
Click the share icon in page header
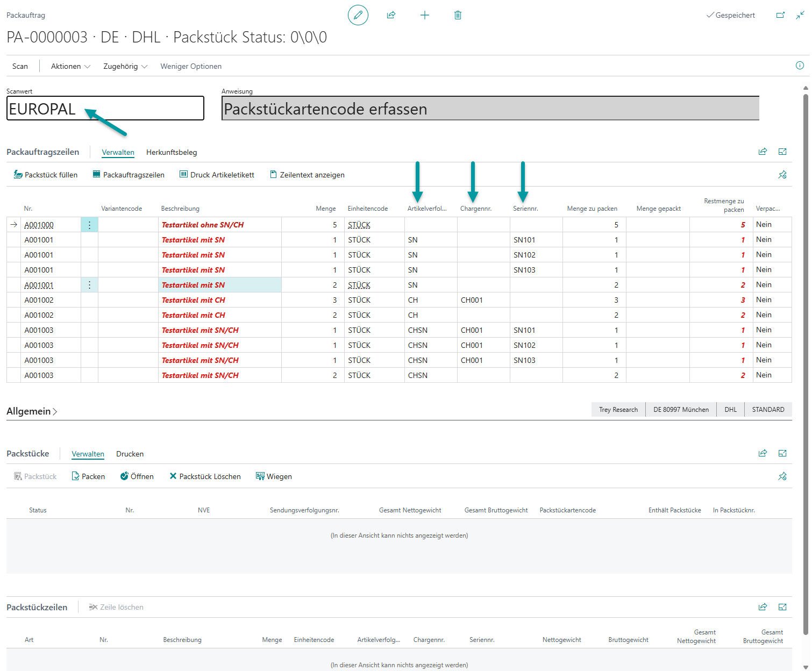point(391,15)
